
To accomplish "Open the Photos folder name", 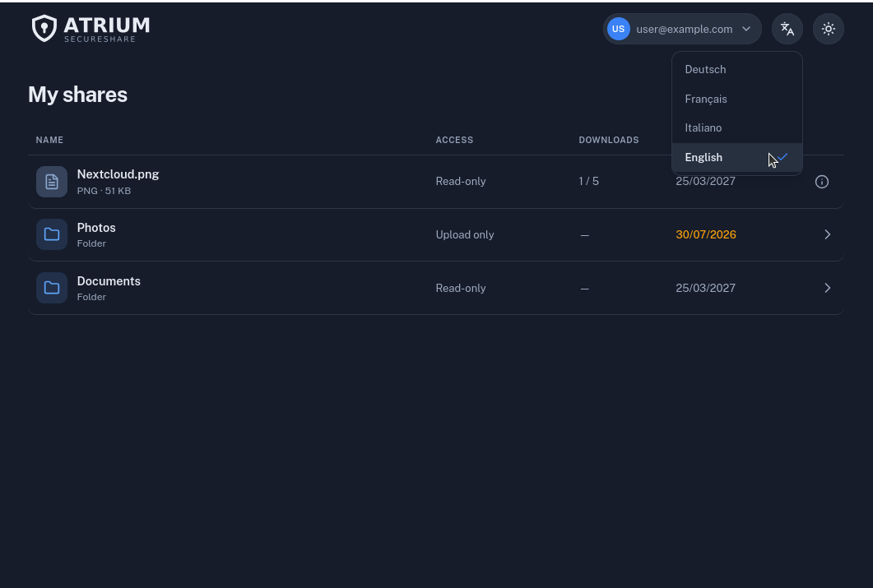I will tap(96, 228).
